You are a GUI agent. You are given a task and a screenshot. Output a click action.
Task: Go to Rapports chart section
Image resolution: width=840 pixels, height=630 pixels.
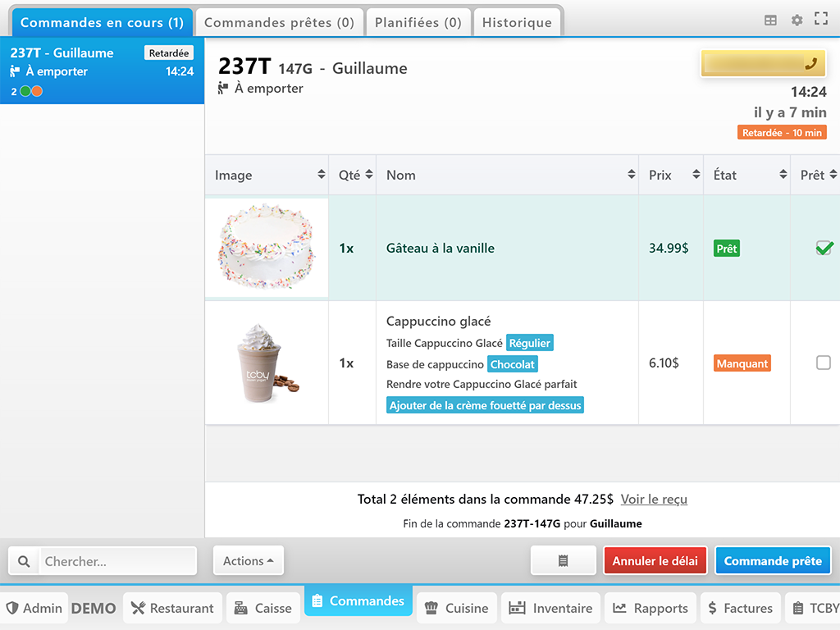650,608
